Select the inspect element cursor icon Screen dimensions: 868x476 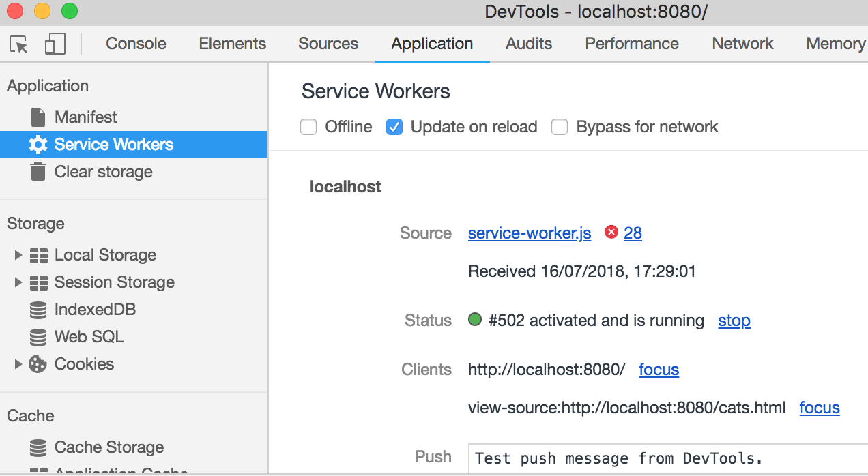[20, 43]
